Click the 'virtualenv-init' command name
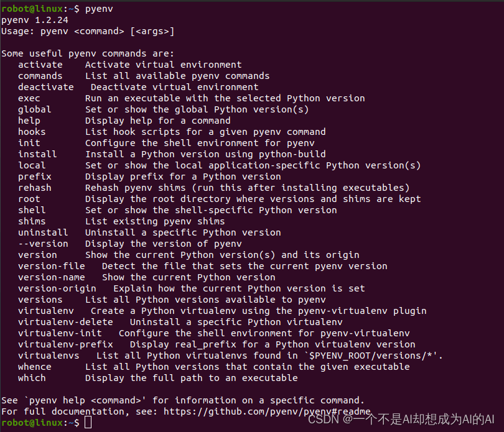The height and width of the screenshot is (432, 504). click(60, 333)
